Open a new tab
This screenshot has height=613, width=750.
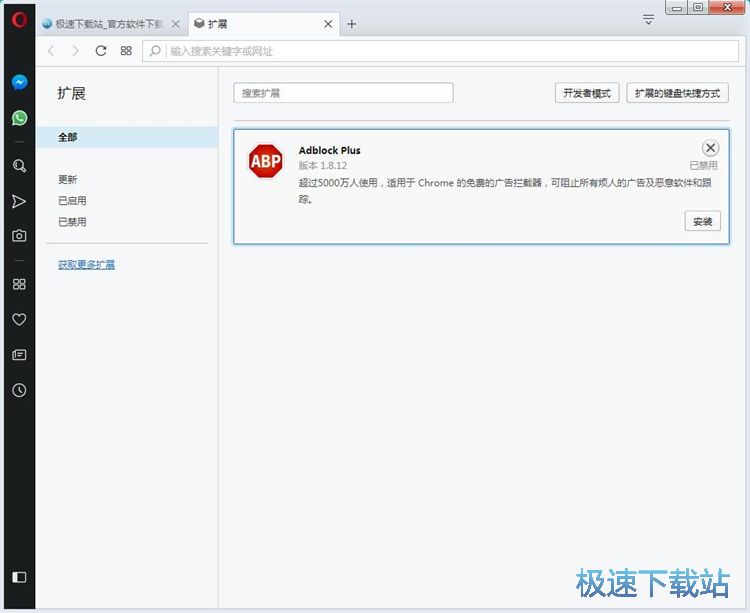coord(352,24)
